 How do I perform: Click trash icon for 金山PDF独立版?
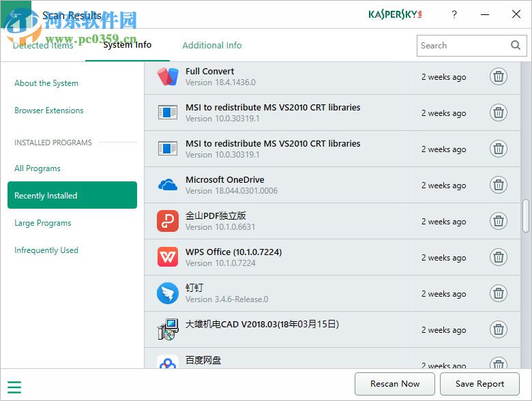(x=498, y=221)
